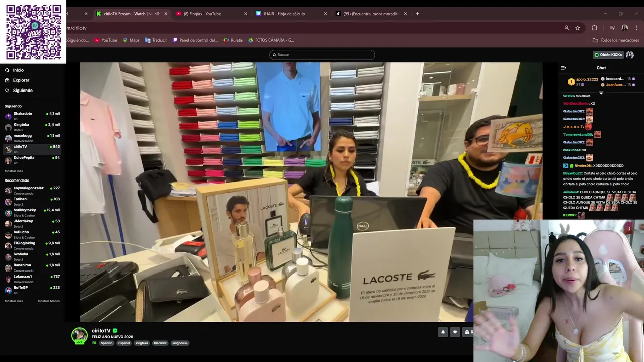Viewport: 644px width, 362px height.
Task: Open BoffeGP recommended channel
Action: pyautogui.click(x=33, y=290)
